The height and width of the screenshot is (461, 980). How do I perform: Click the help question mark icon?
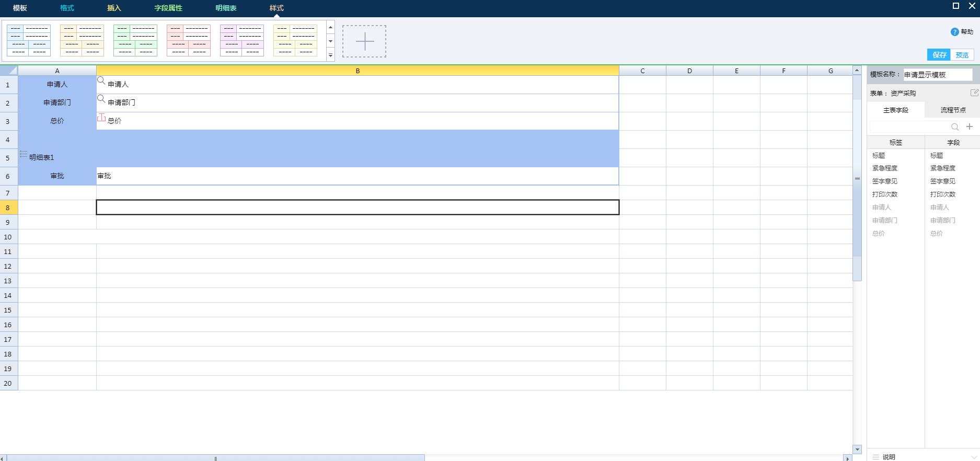coord(954,32)
